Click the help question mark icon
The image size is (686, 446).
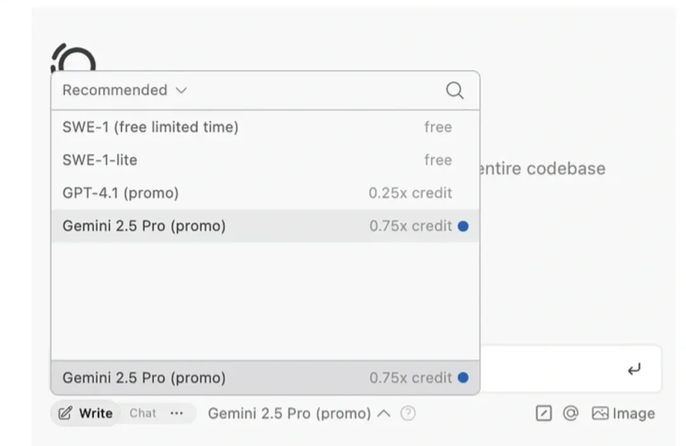(x=408, y=413)
